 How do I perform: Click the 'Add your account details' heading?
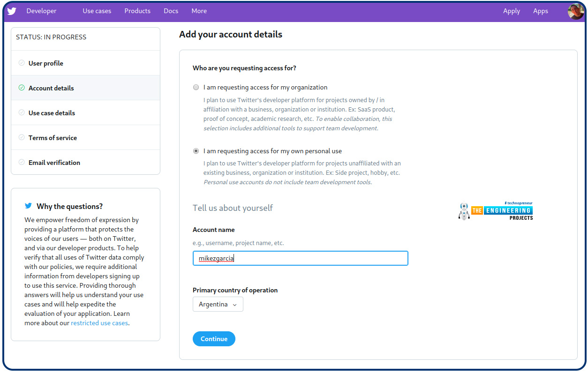click(x=231, y=34)
